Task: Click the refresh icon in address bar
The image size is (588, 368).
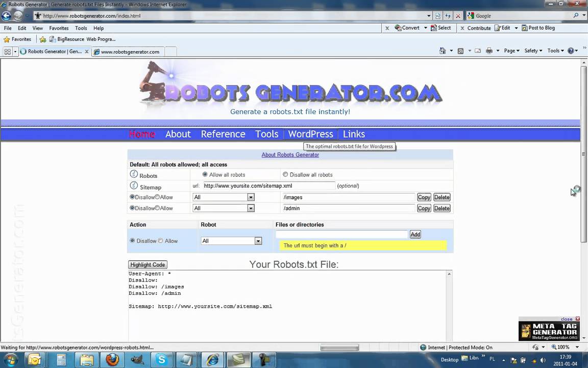Action: point(448,16)
